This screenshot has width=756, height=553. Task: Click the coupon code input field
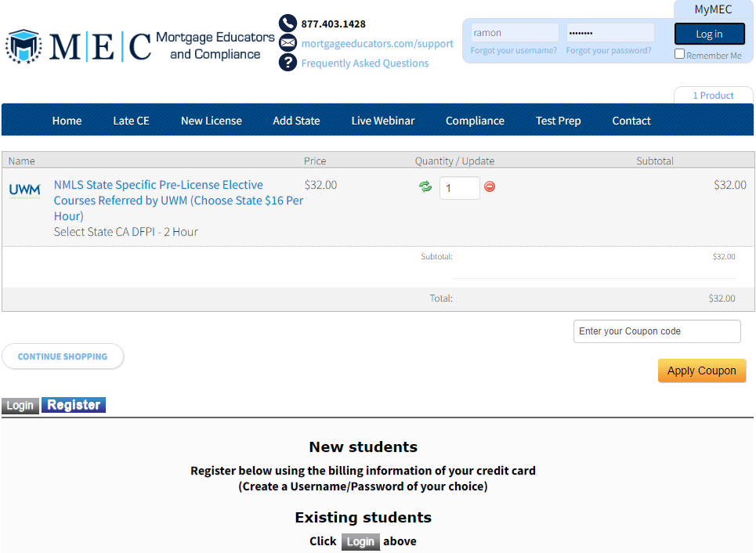pos(657,331)
